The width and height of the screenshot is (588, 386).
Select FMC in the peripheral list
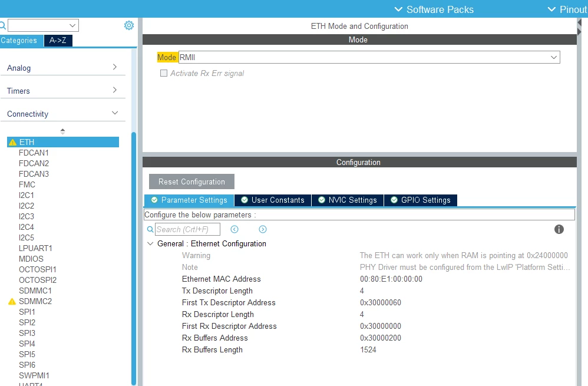[27, 184]
